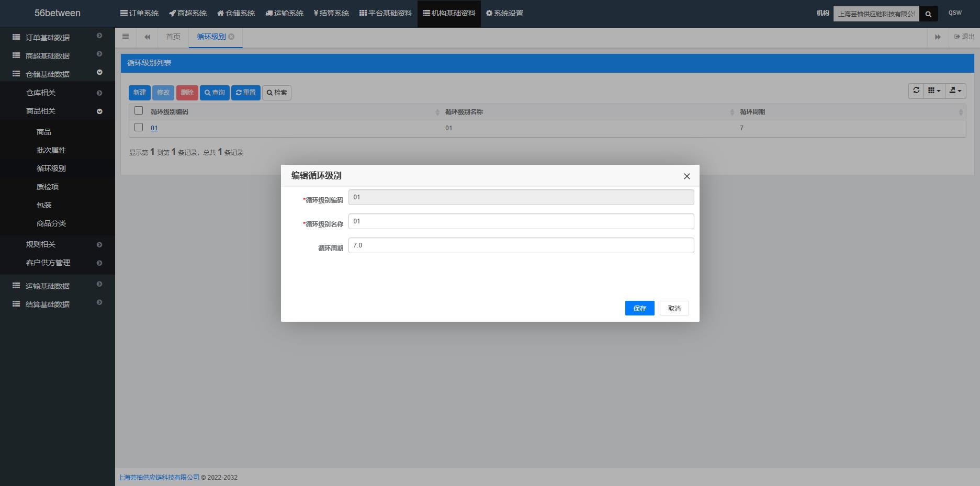The image size is (980, 486).
Task: Click the 修改 button
Action: click(163, 93)
